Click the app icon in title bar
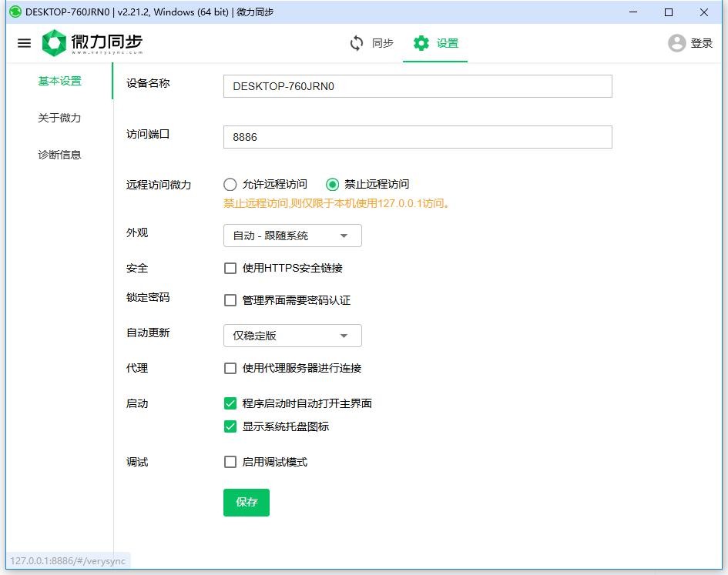728x575 pixels. pos(15,12)
